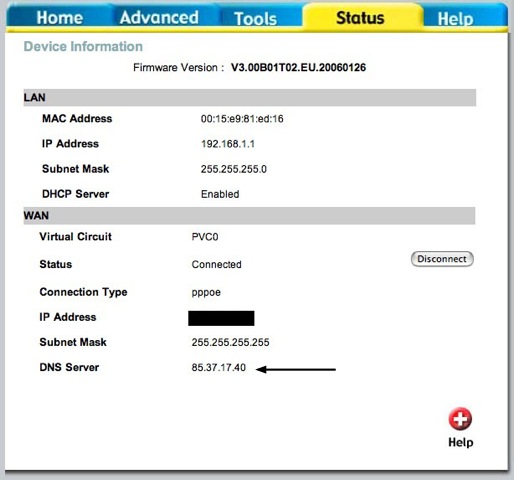Click the LAN MAC address value

pos(242,119)
